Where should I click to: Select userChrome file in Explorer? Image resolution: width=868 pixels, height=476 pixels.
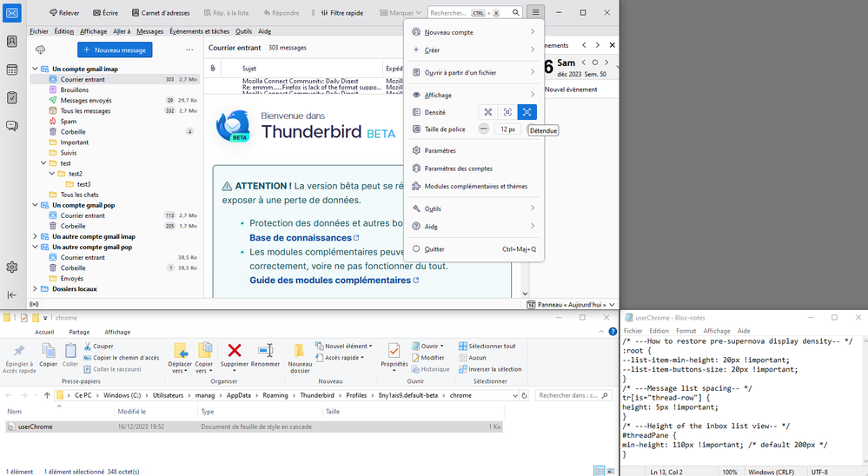pos(254,426)
